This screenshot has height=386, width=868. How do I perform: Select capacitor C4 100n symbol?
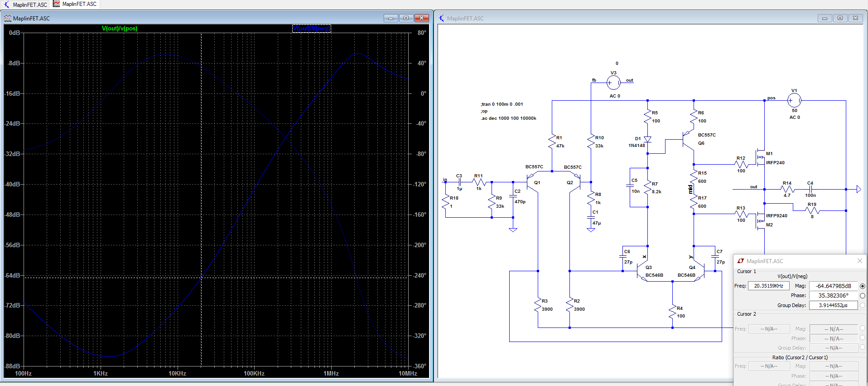(810, 189)
